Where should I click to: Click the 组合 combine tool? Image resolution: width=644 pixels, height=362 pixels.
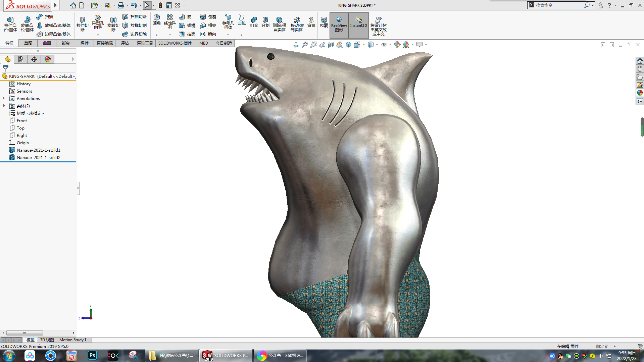[254, 22]
